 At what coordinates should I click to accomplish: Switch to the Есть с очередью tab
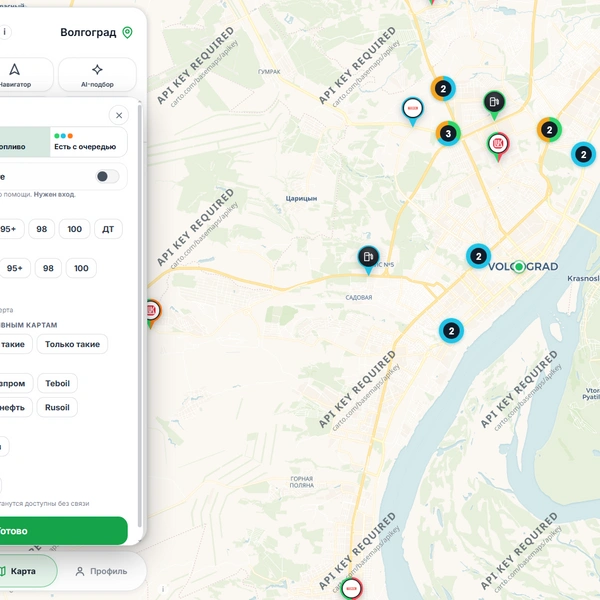88,142
